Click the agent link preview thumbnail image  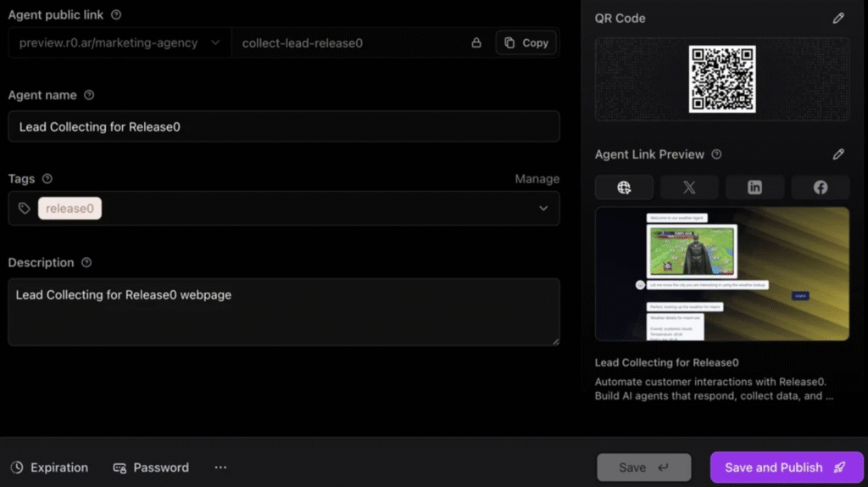(x=722, y=274)
